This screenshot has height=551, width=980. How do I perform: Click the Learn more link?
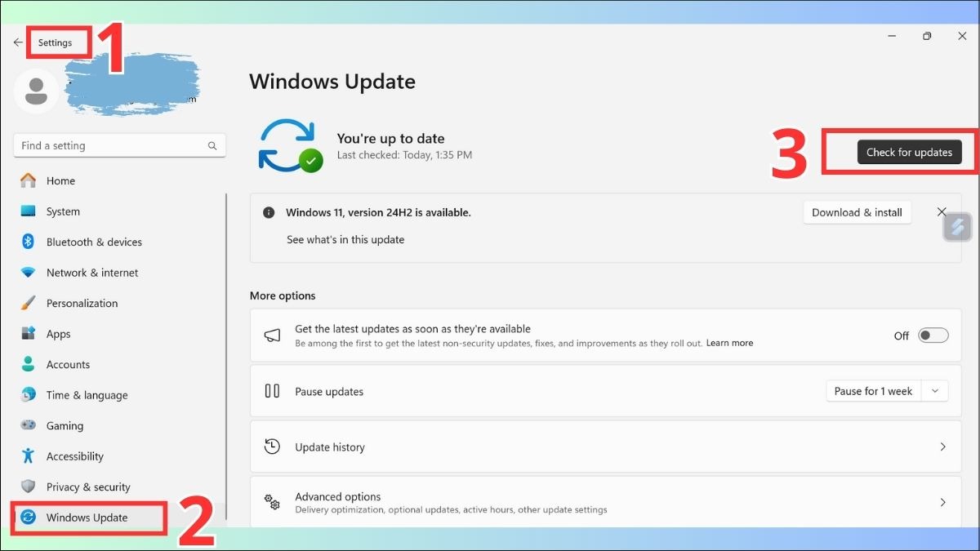click(729, 344)
